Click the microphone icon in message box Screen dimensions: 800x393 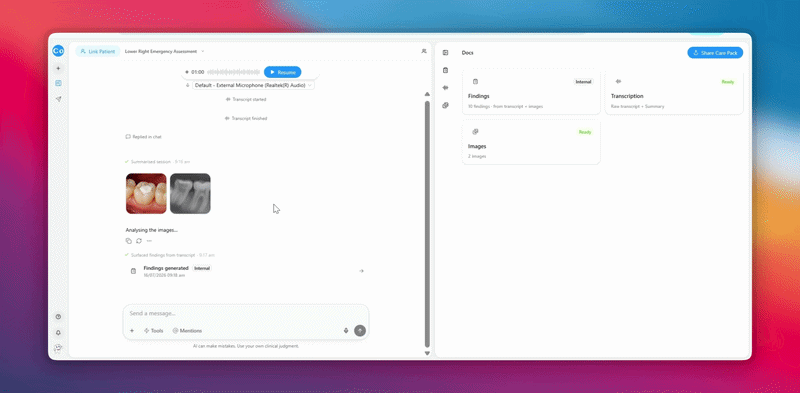tap(346, 331)
